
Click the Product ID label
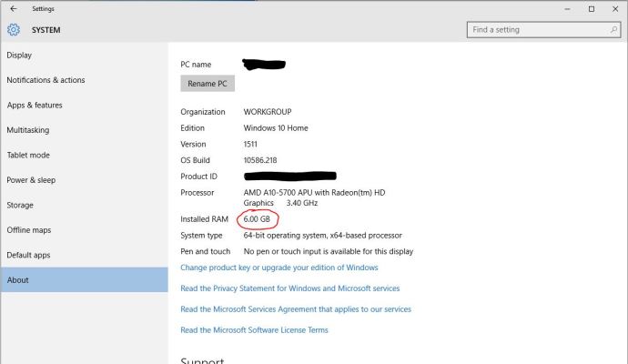click(x=198, y=177)
